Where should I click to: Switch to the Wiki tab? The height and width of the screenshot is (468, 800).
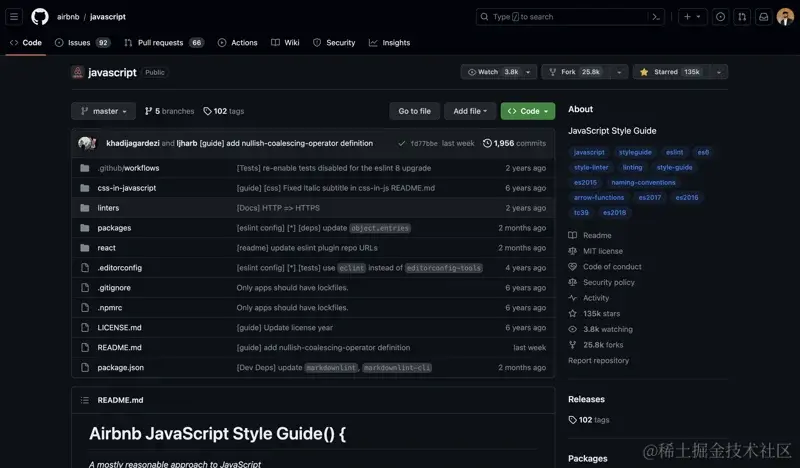point(285,43)
